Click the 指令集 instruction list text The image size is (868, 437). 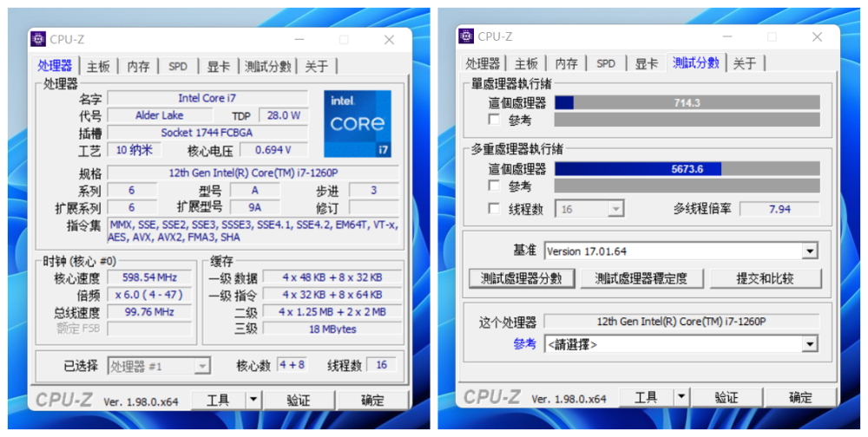(x=253, y=232)
